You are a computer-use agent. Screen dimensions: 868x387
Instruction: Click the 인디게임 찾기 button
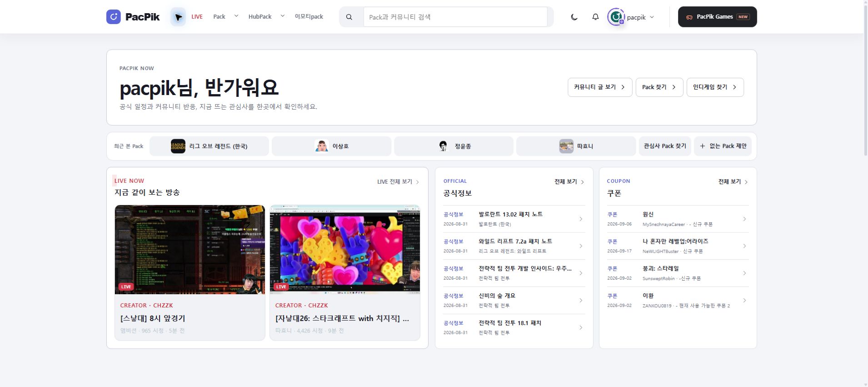tap(715, 87)
